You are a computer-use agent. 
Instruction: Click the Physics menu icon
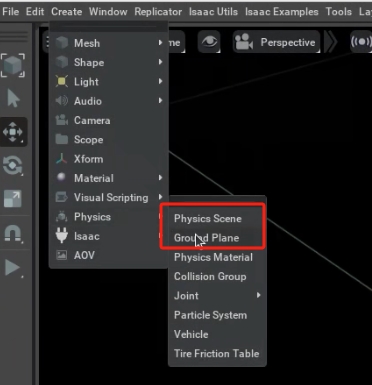coord(62,217)
